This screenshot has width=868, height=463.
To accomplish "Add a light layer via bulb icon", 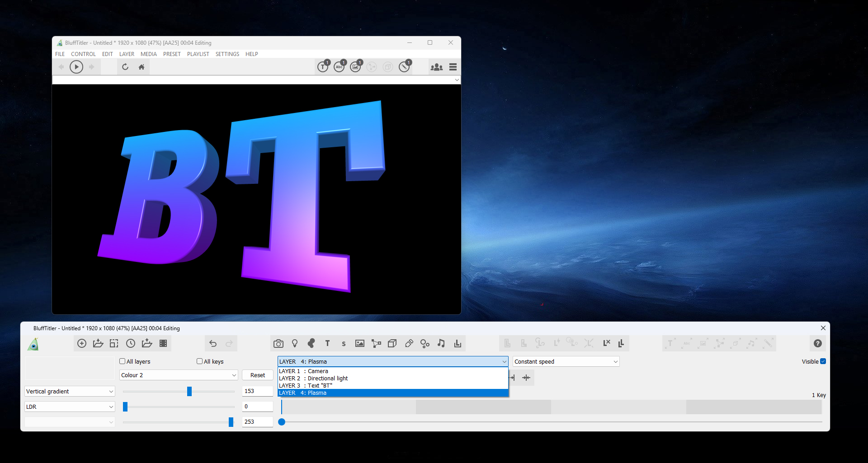I will [295, 344].
